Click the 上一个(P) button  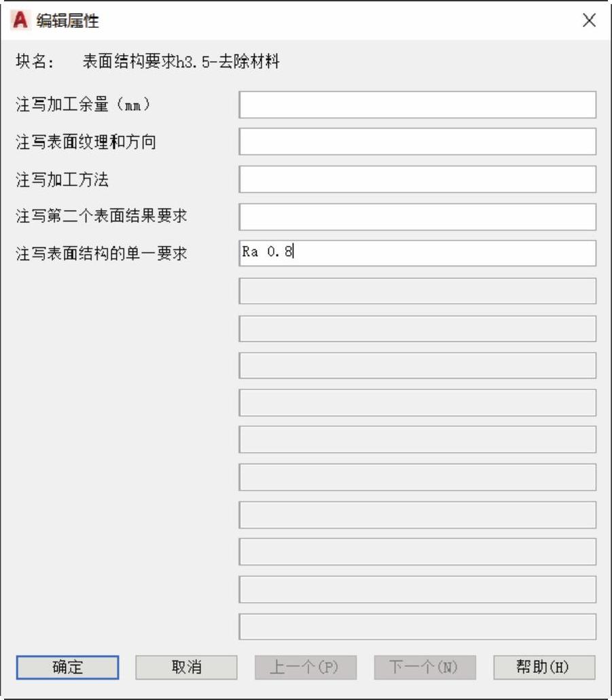305,667
